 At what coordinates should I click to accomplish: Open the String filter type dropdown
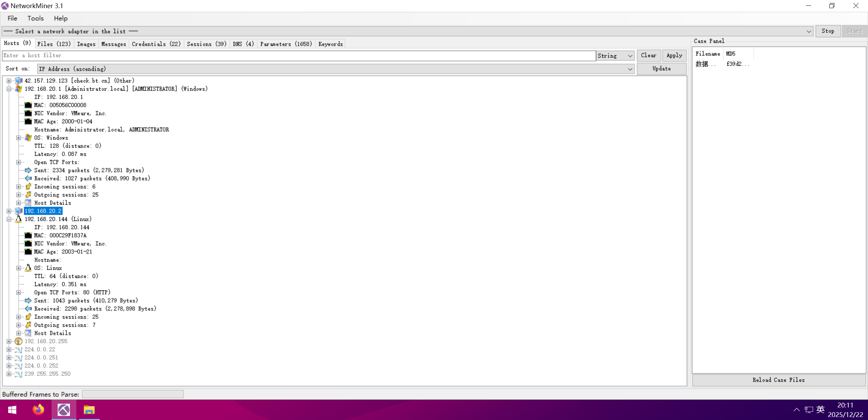pos(616,56)
